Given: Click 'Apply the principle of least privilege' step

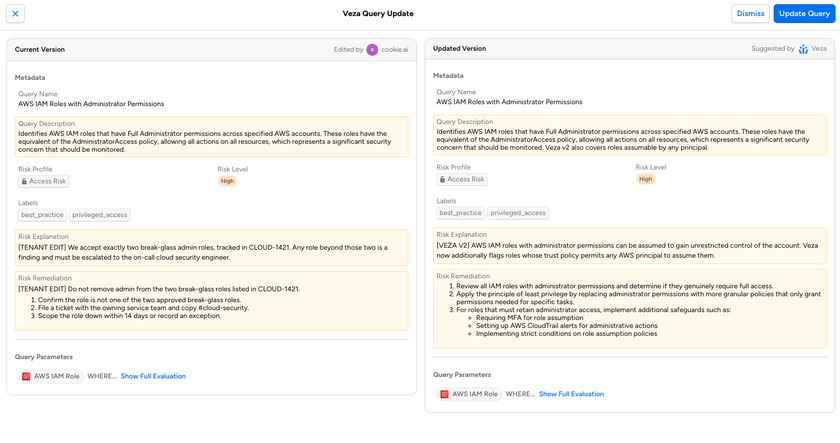Looking at the screenshot, I should tap(639, 298).
